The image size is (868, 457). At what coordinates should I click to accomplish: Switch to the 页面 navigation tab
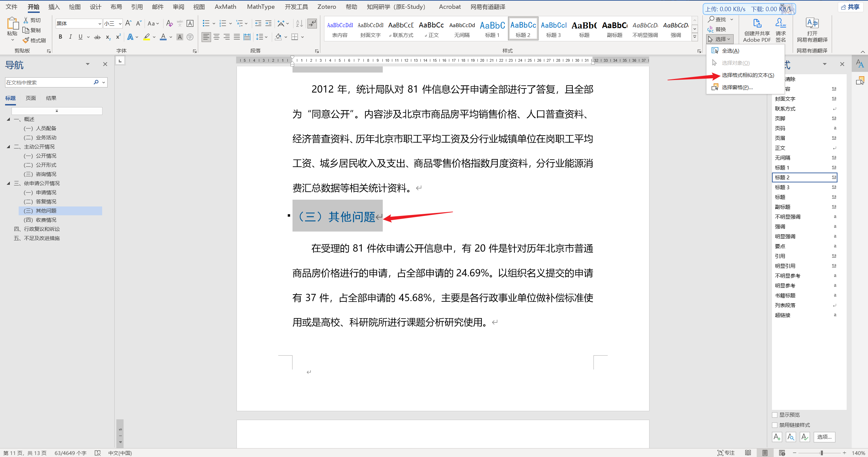tap(31, 98)
